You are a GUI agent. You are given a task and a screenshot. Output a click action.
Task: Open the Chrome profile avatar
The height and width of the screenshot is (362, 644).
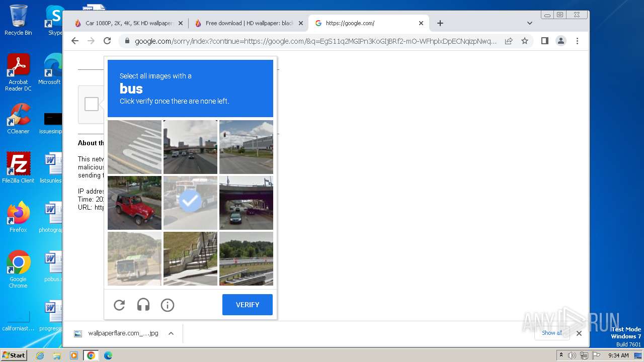point(561,41)
